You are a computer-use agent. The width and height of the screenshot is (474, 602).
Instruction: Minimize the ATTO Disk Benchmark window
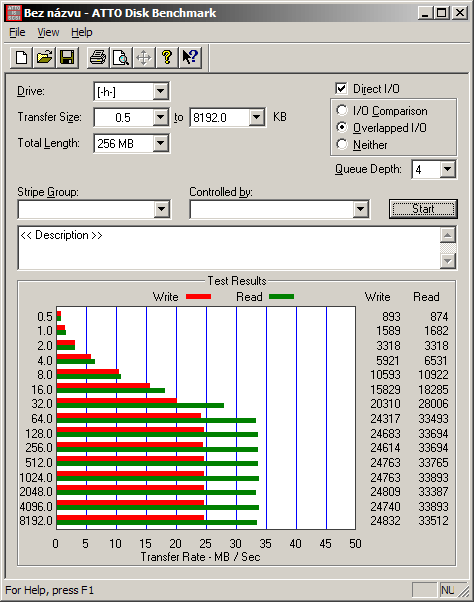[x=425, y=13]
